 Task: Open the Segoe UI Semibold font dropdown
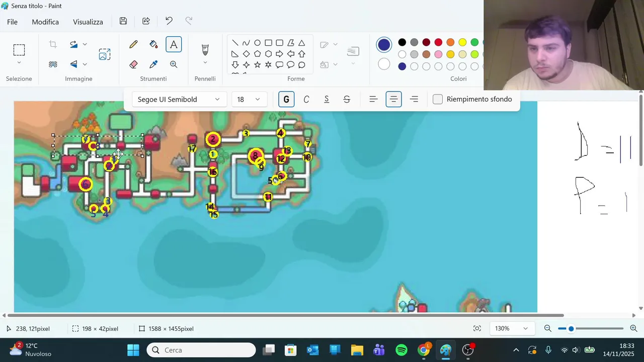pos(179,99)
